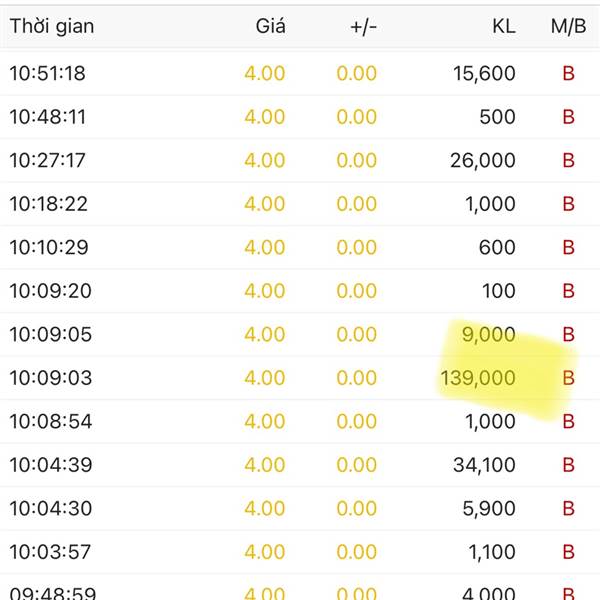Click highlighted volume 9,000

489,334
